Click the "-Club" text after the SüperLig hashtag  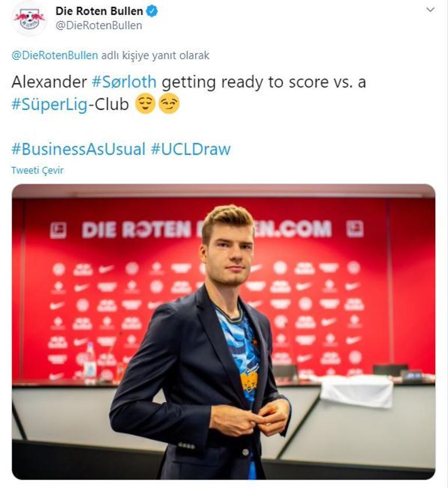[108, 105]
